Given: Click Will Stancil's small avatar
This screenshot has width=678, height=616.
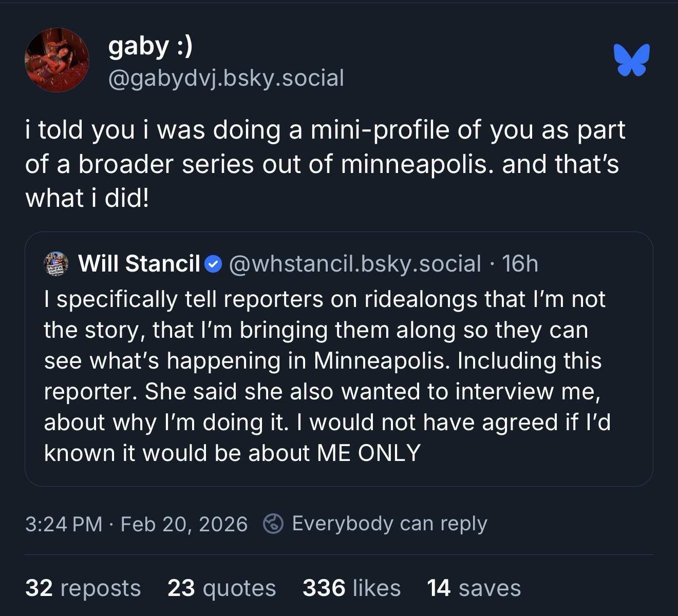Looking at the screenshot, I should pos(56,264).
